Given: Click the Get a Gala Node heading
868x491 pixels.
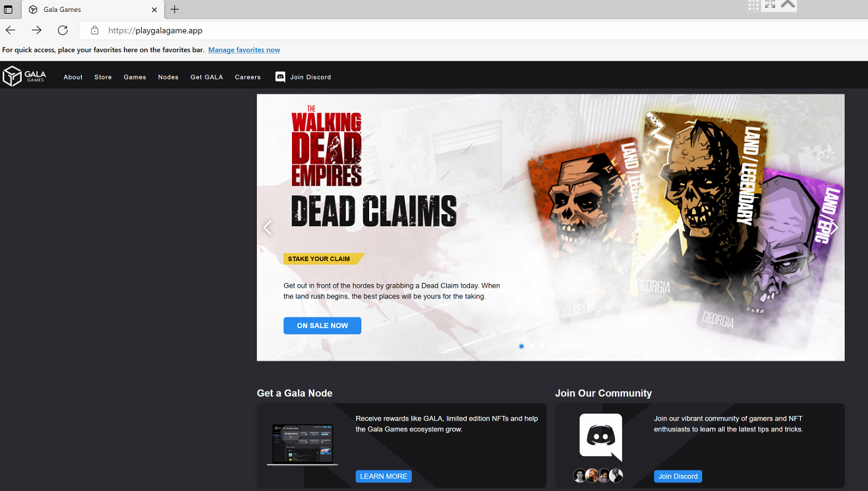Looking at the screenshot, I should point(295,393).
